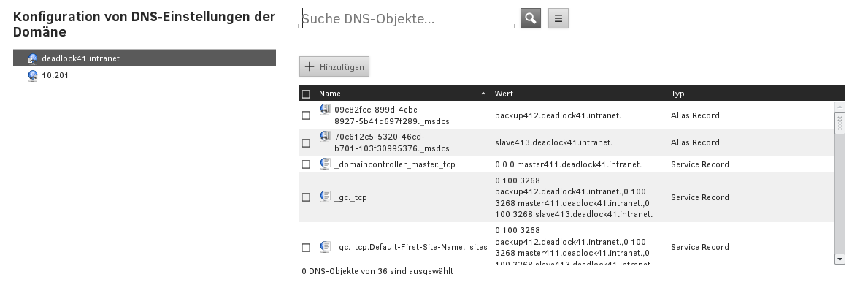Click the 10.201 reverse zone icon

[33, 75]
